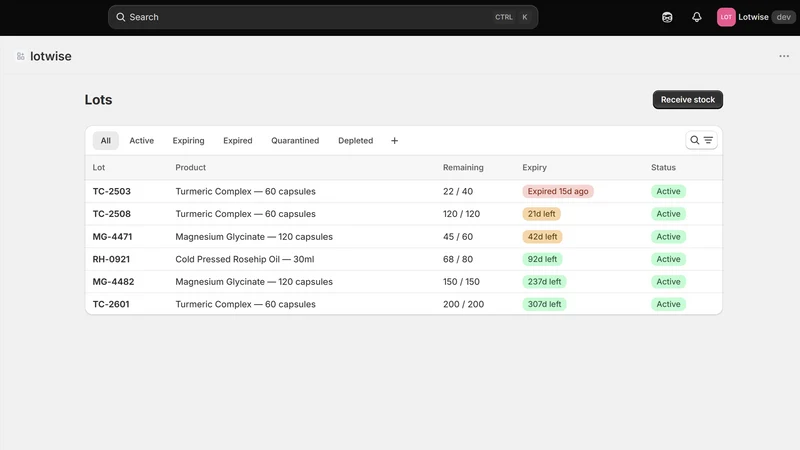
Task: Open lot RH-0921
Action: [x=111, y=259]
